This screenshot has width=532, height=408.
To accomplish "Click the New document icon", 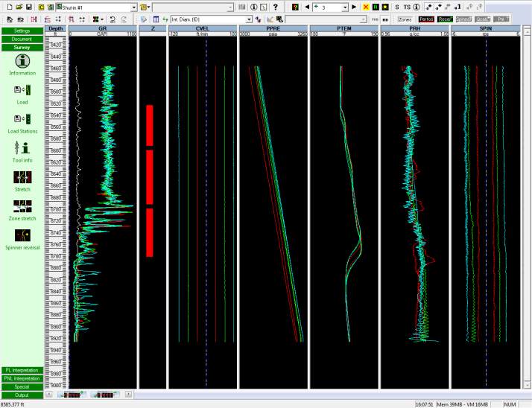I will (x=10, y=7).
